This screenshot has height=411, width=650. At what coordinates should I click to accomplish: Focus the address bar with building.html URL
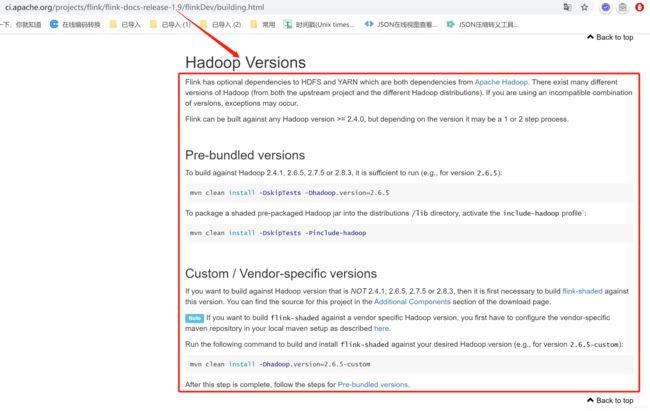point(134,7)
